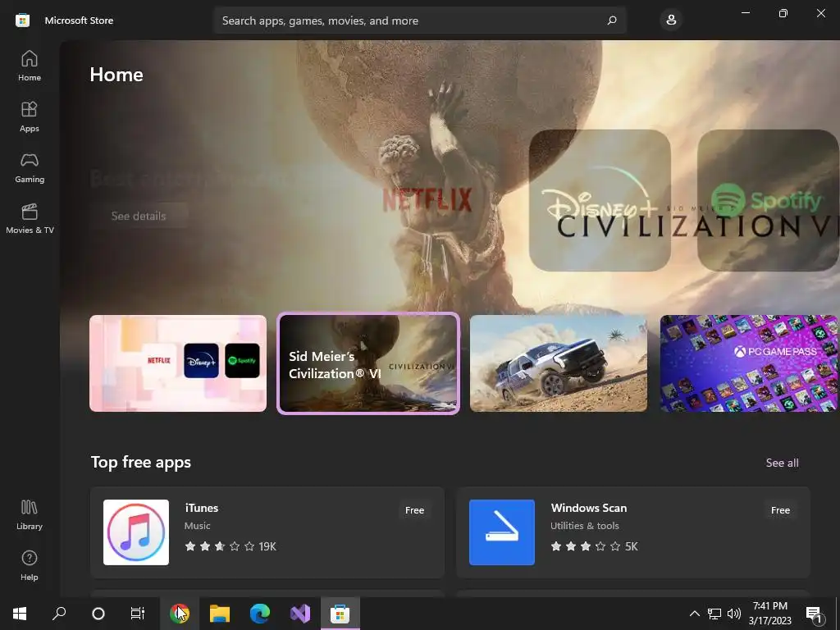Click Utilities & tools under Windows Scan
This screenshot has width=840, height=630.
coord(584,526)
